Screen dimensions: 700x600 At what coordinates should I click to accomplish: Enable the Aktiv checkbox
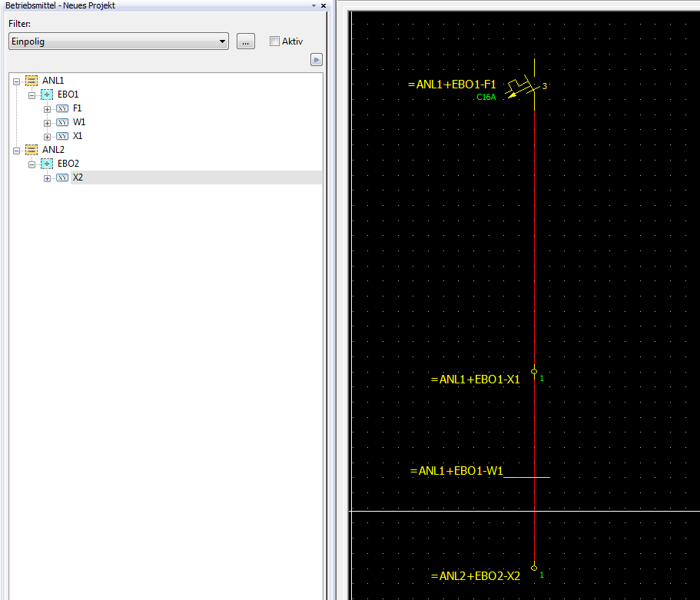pos(274,41)
